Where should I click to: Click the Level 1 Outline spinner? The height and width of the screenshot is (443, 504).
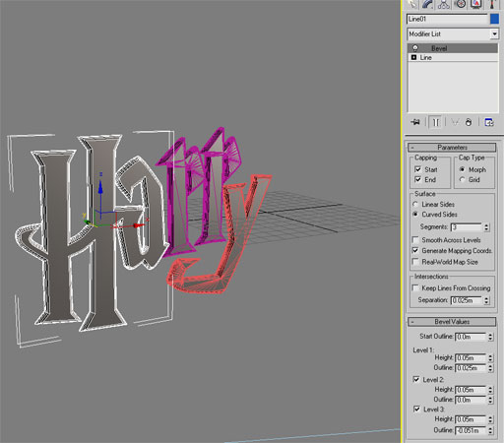(490, 368)
